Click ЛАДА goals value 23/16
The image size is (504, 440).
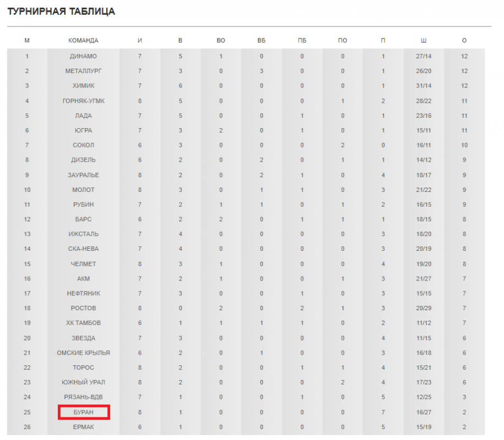click(424, 116)
